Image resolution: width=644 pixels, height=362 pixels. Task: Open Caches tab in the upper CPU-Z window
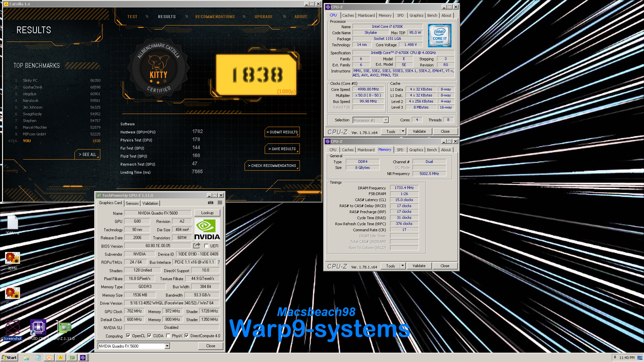(348, 15)
